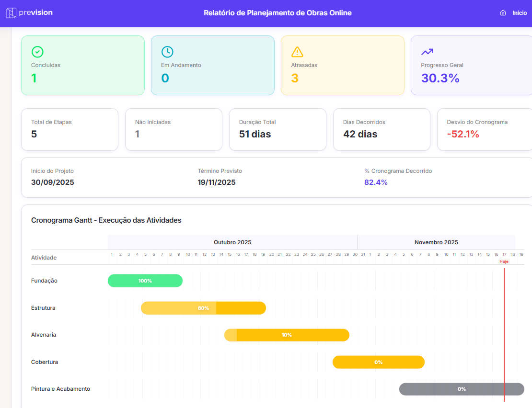This screenshot has height=408, width=532.
Task: Click the Hoje timeline marker
Action: [504, 261]
